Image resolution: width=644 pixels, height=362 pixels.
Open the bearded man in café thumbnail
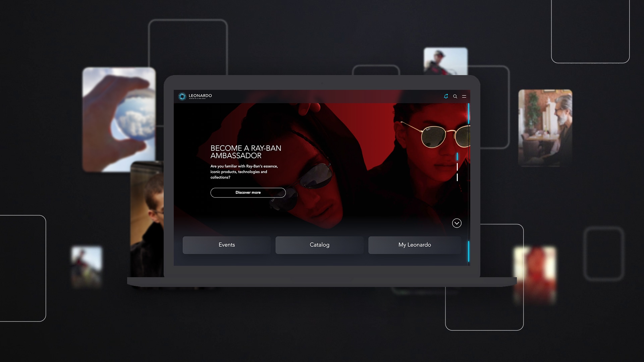click(x=545, y=128)
